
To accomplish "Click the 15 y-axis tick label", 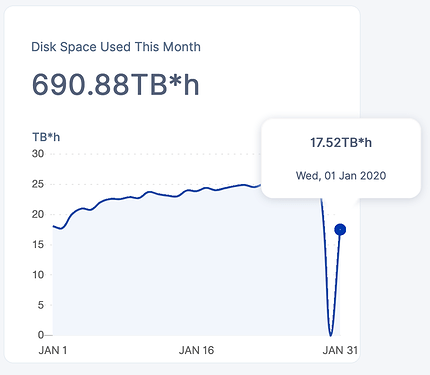I will pos(38,245).
